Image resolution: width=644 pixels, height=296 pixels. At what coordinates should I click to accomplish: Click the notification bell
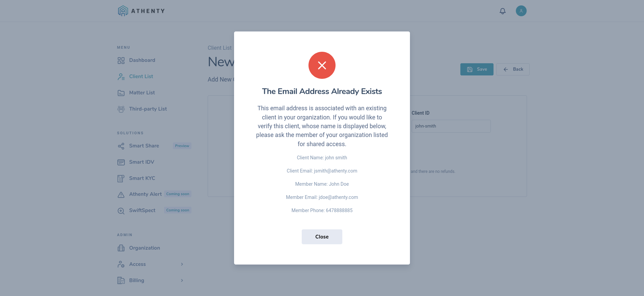503,11
